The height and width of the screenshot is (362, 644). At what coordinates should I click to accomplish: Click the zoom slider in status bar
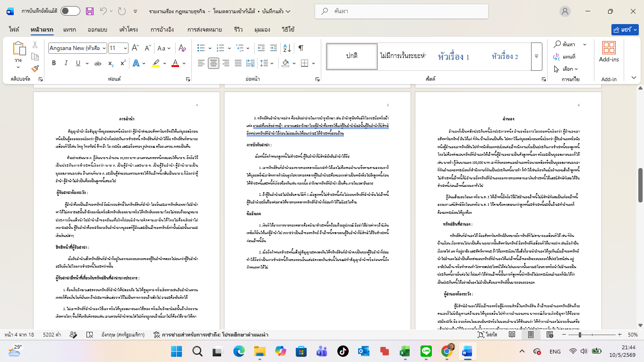coord(591,335)
